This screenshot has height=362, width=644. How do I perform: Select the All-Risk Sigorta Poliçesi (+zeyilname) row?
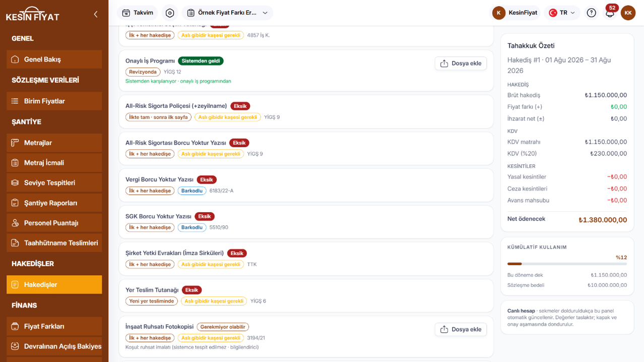[x=306, y=111]
